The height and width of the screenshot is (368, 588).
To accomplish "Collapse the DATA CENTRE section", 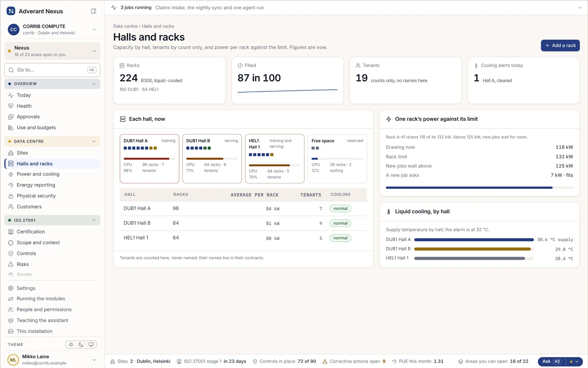I will click(x=52, y=141).
